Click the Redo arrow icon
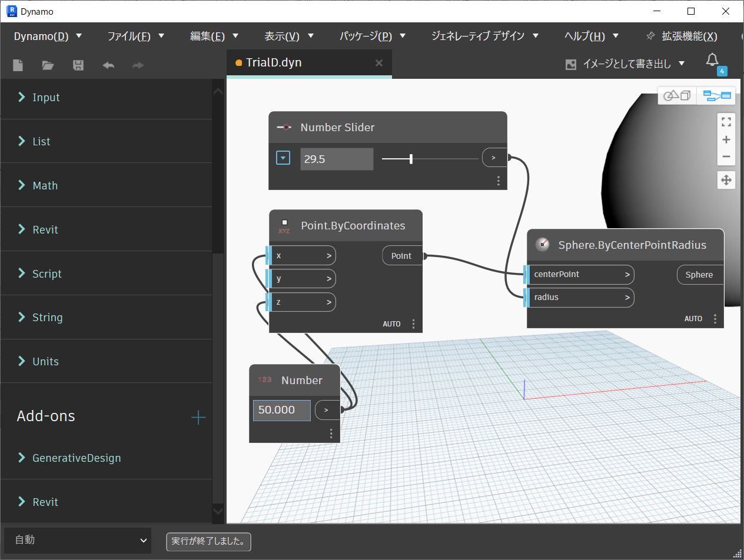744x560 pixels. 138,65
